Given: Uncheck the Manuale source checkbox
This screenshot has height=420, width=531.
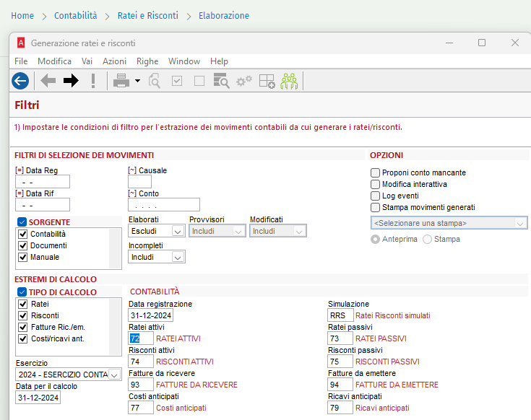Looking at the screenshot, I should pyautogui.click(x=22, y=257).
